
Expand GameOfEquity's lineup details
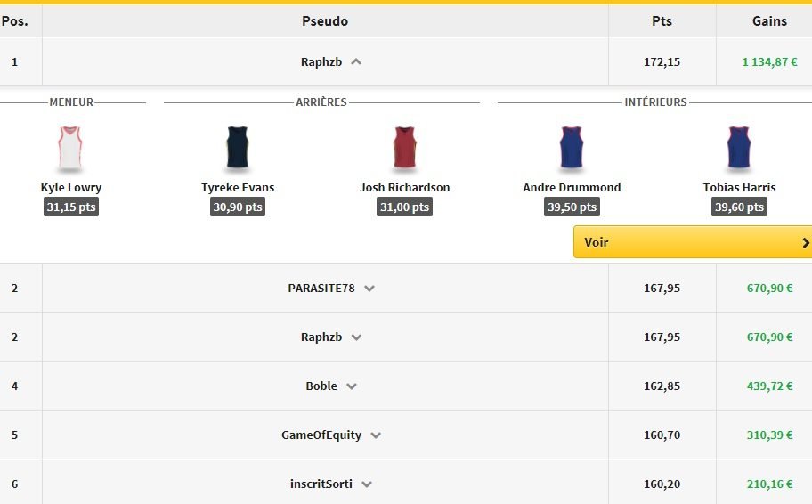(x=376, y=435)
